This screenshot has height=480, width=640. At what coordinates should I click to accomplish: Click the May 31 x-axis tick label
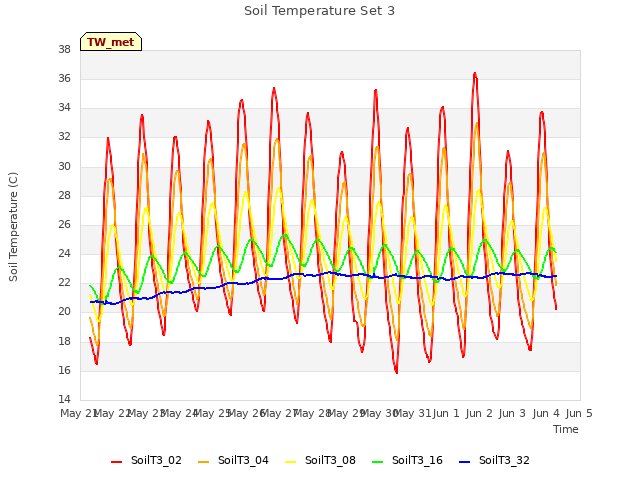click(412, 413)
